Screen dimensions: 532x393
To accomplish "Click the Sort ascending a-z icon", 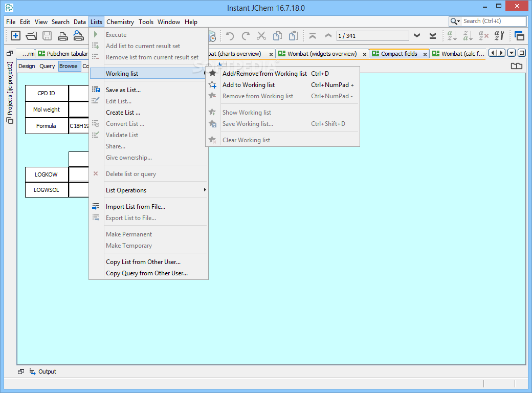I will [452, 36].
